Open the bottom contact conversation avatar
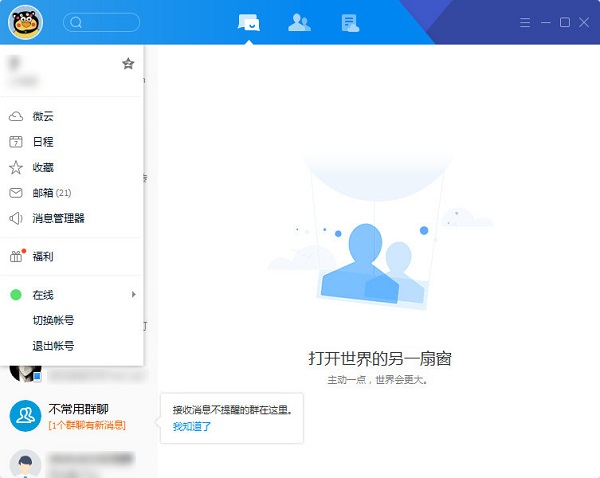This screenshot has height=478, width=600. (25, 463)
